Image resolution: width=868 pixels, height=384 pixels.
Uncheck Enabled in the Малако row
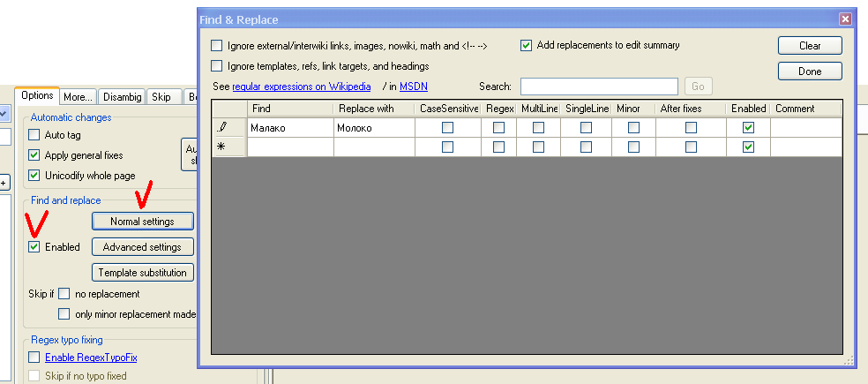click(748, 128)
